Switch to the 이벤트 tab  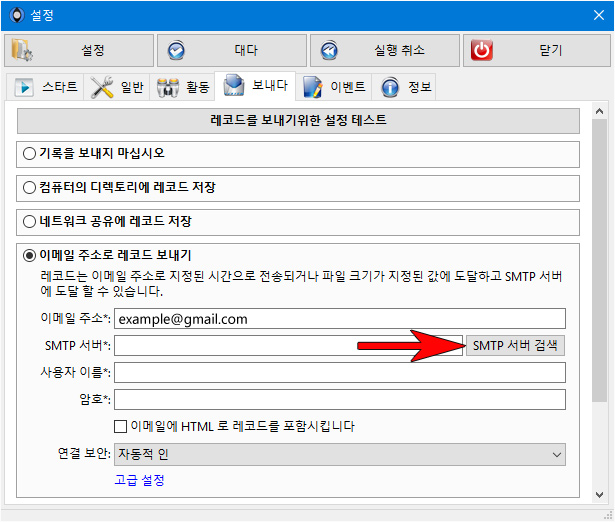pyautogui.click(x=335, y=87)
